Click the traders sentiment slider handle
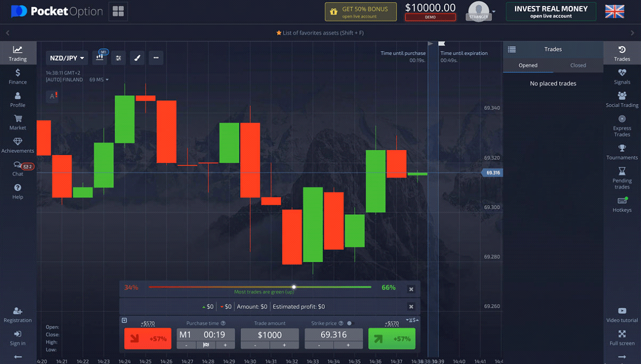Viewport: 641px width, 364px height. coord(293,287)
